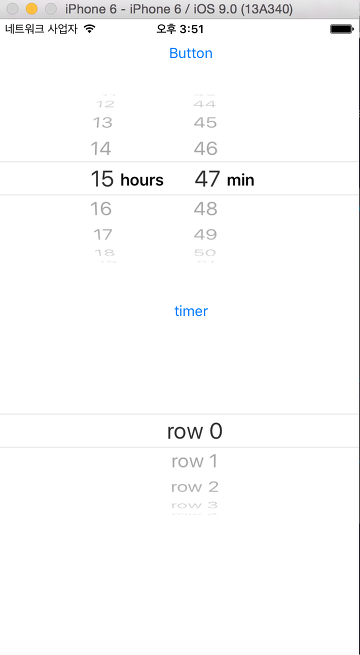Select minute 46 in the picker

point(205,149)
